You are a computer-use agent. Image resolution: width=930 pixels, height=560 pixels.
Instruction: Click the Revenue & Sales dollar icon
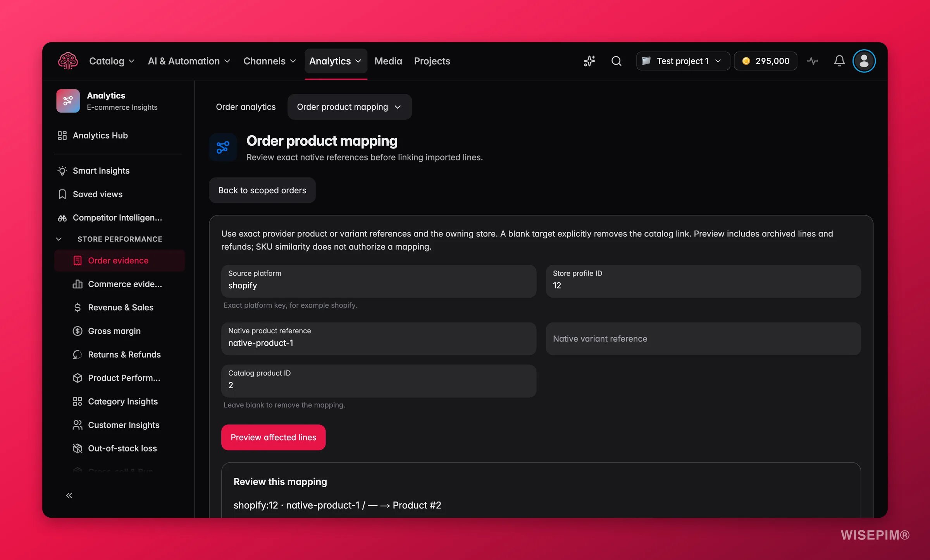tap(77, 307)
